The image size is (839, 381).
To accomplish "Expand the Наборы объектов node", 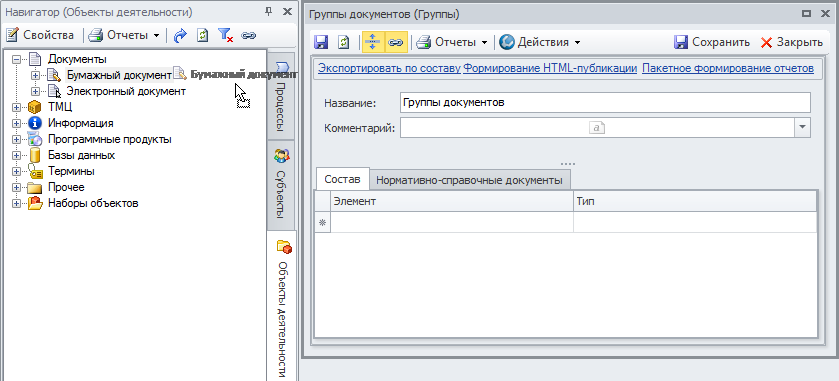I will pos(17,203).
